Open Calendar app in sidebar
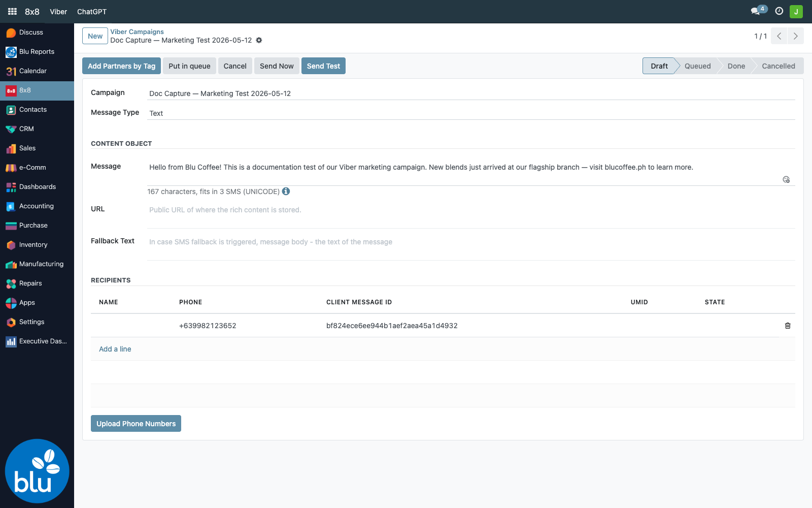 coord(37,71)
